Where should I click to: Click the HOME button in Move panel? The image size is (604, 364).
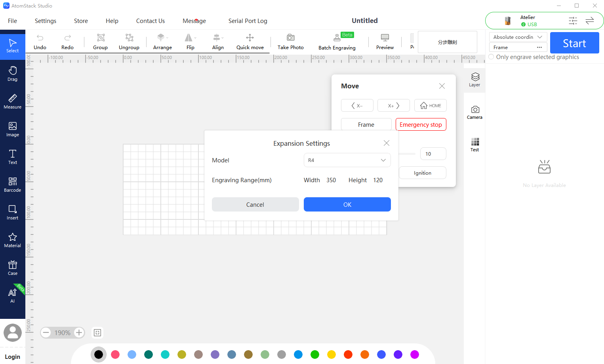click(431, 105)
